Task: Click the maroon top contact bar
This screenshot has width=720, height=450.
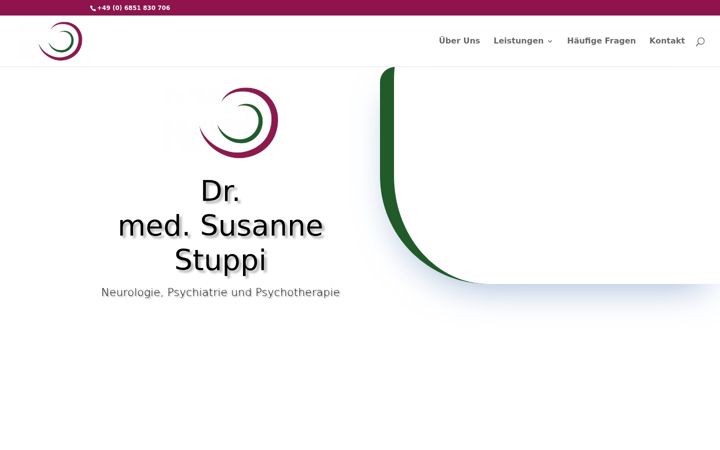Action: pos(360,8)
